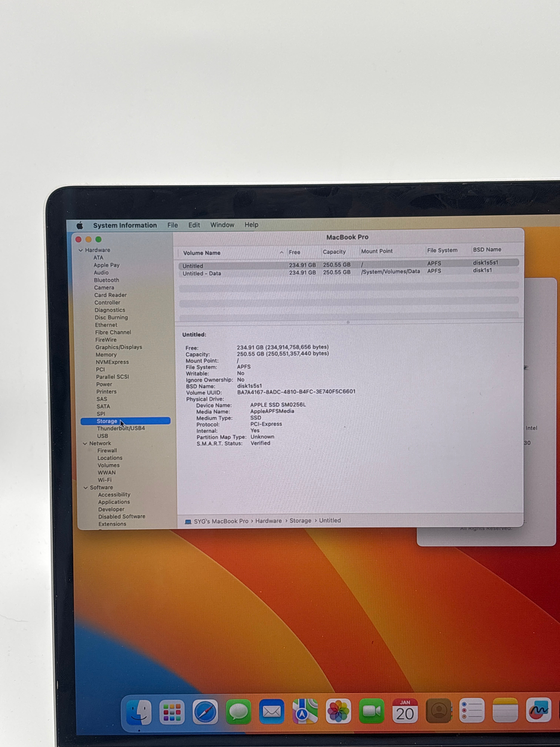Click the Volume UUID value text
The width and height of the screenshot is (560, 747).
296,392
